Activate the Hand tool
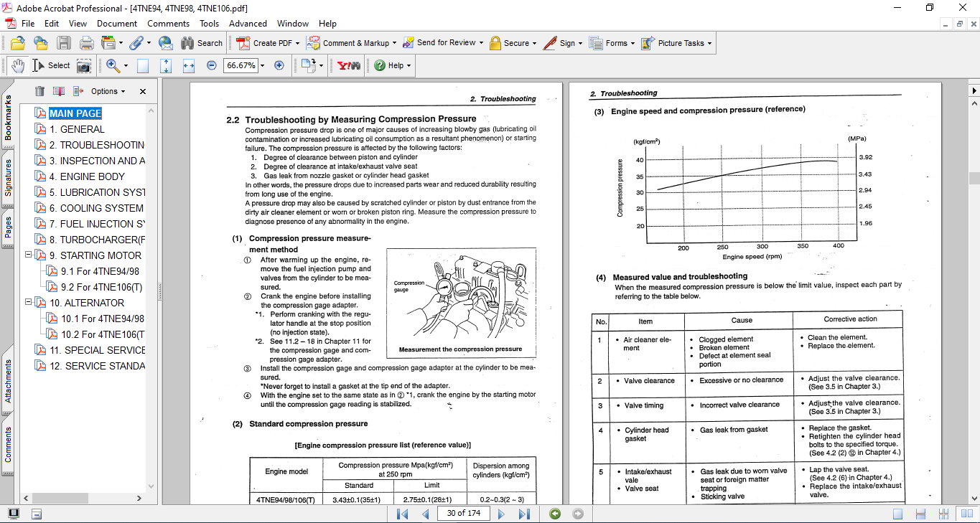980x523 pixels. (18, 65)
